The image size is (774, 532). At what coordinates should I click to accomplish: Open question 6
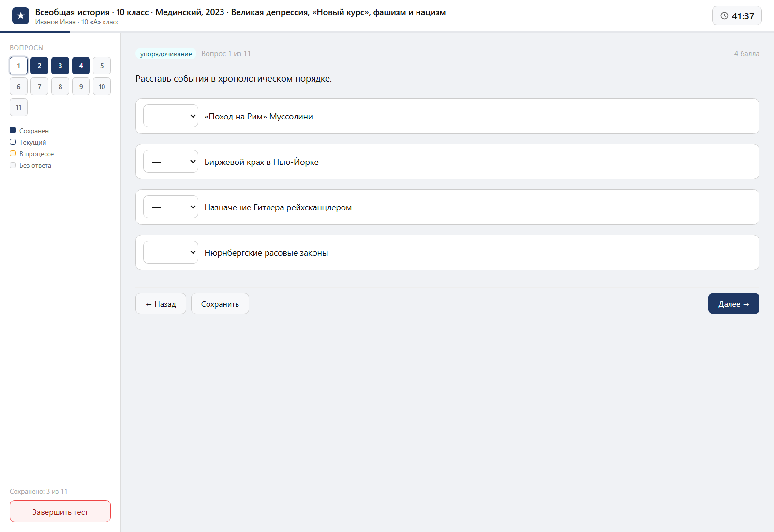tap(18, 87)
